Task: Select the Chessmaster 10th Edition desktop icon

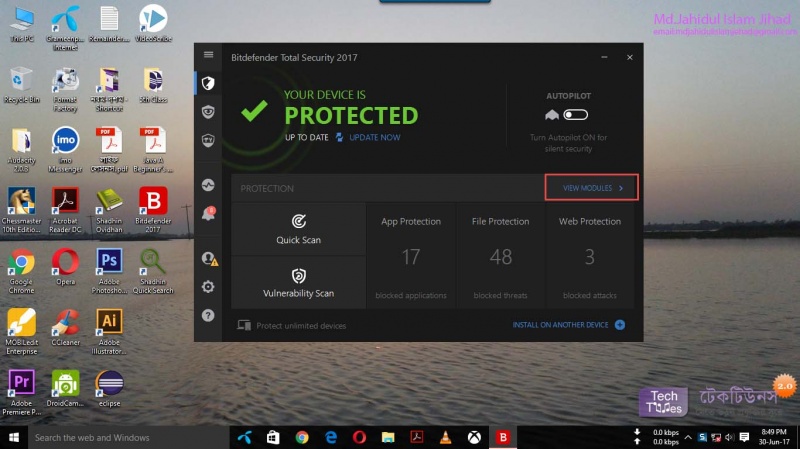Action: click(21, 210)
